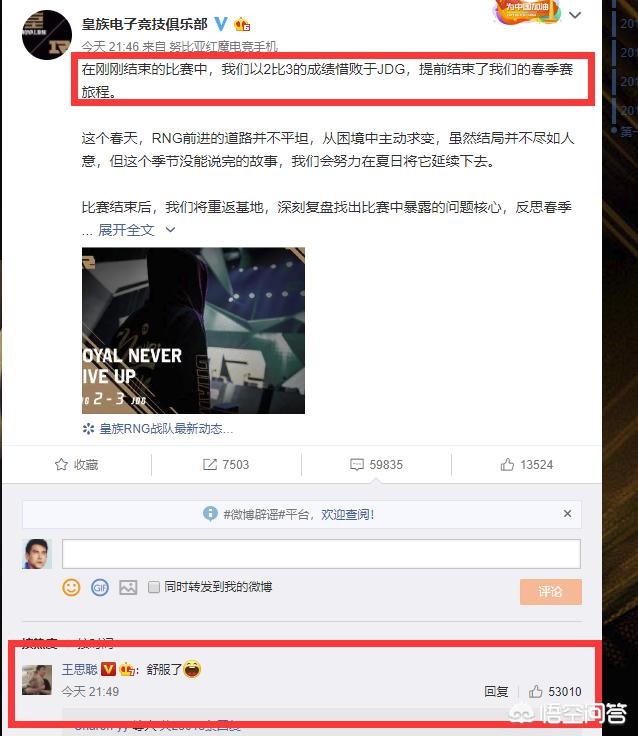The width and height of the screenshot is (638, 736).
Task: Like the post with thumbs-up showing 13524
Action: [507, 465]
